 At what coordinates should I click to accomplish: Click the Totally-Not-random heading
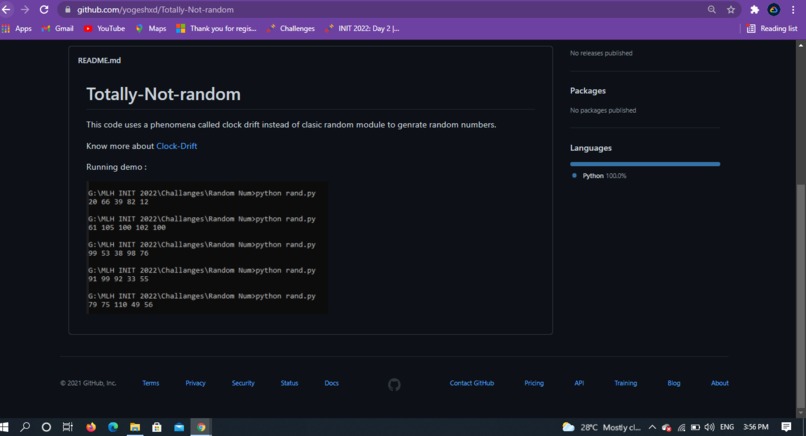click(x=163, y=94)
